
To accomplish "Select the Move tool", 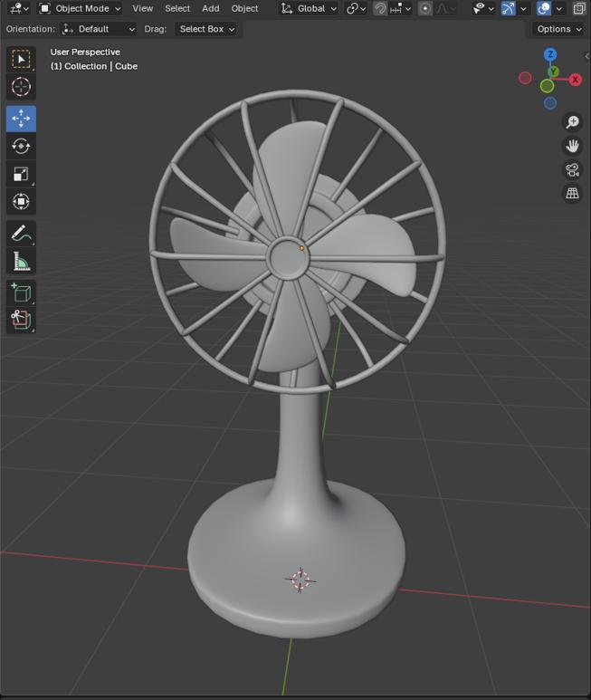I will click(21, 119).
